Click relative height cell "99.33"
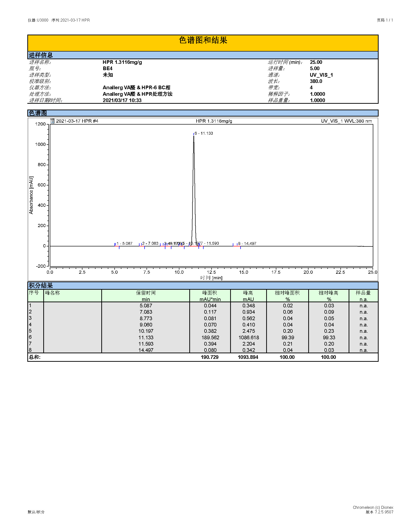Image resolution: width=411 pixels, height=532 pixels. click(x=329, y=338)
